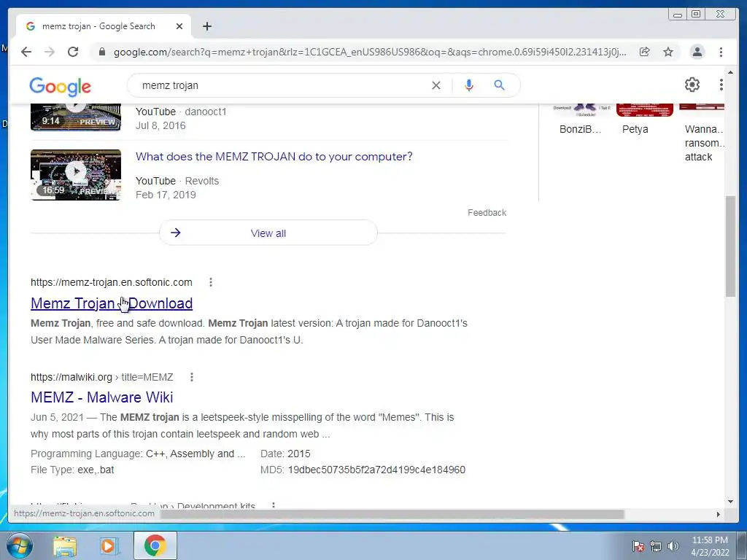The width and height of the screenshot is (747, 560).
Task: Open the Action Center flag icon
Action: [638, 546]
